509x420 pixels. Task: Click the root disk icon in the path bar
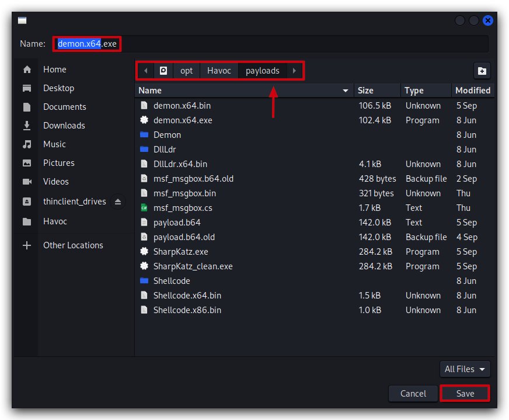(x=163, y=71)
